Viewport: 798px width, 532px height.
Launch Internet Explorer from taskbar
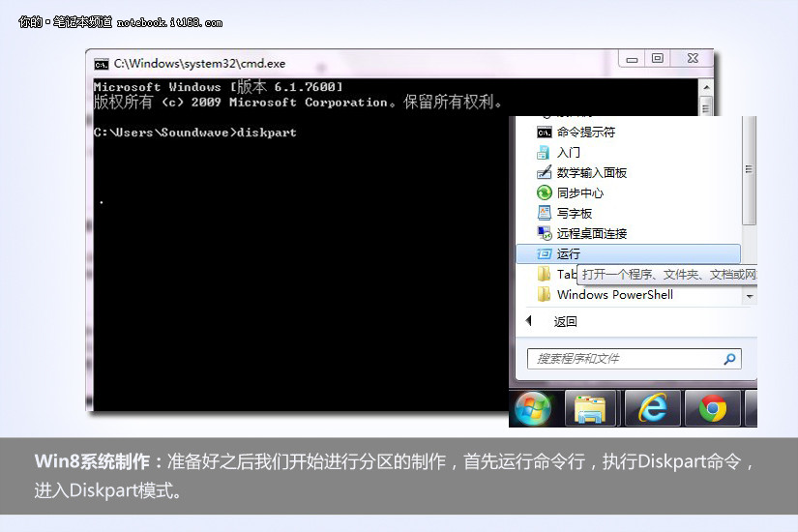(x=653, y=408)
